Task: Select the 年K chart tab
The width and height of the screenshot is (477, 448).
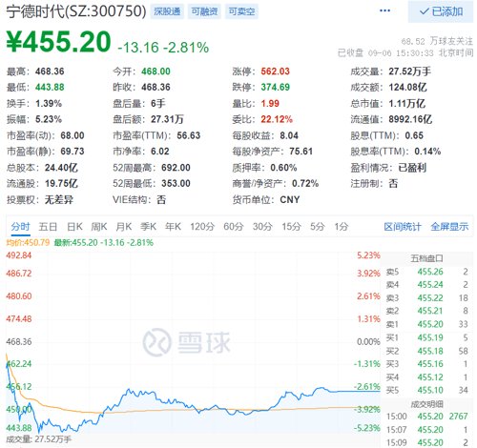Action: click(x=173, y=227)
